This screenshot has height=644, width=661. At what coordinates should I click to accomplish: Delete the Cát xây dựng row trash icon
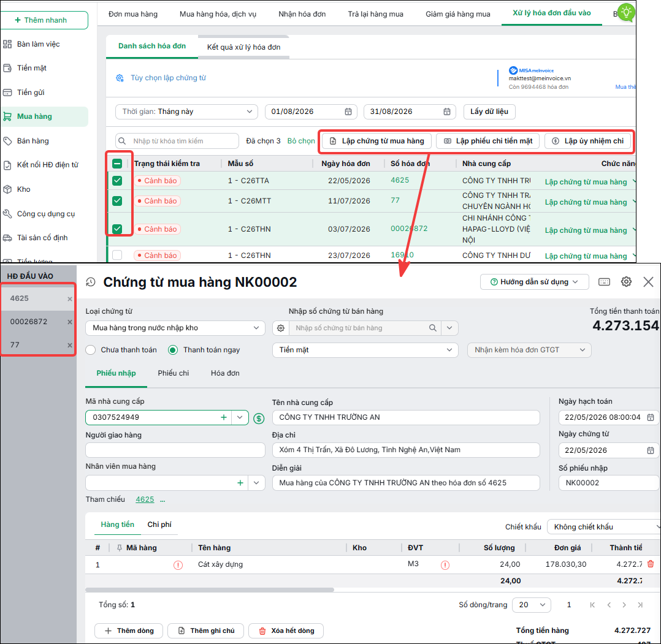[651, 564]
